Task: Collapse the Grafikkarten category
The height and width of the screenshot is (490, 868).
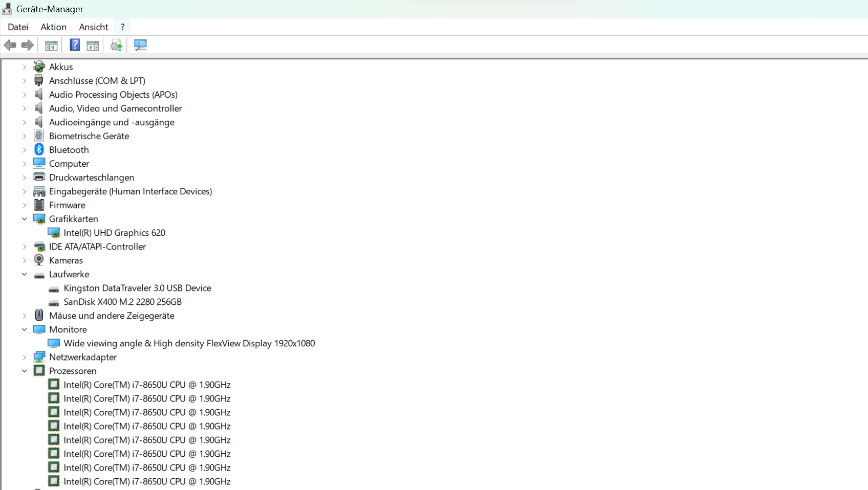Action: 24,219
